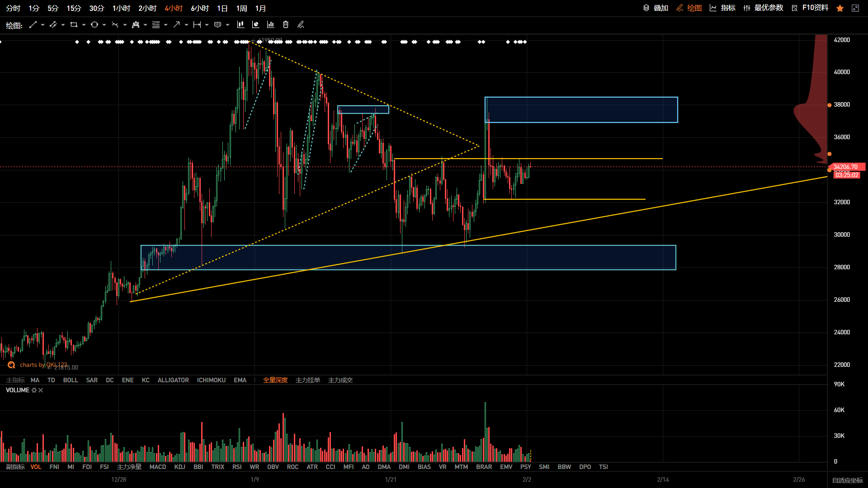Select the rectangle drawing tool
868x488 pixels.
click(74, 25)
